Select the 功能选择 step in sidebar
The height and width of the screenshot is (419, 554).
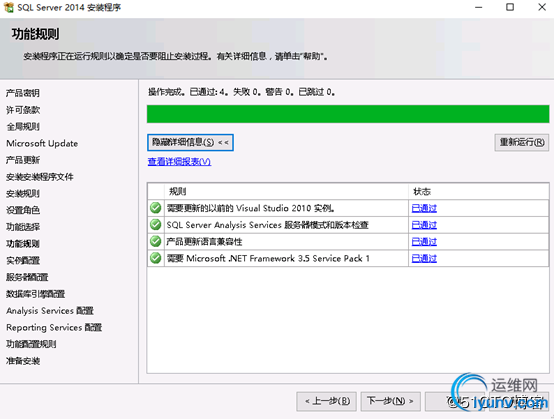point(23,227)
